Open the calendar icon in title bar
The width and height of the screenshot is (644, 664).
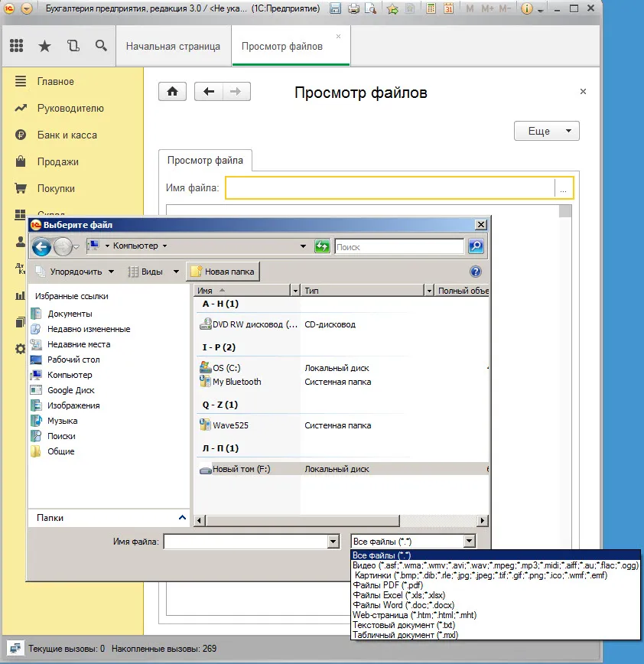(448, 8)
